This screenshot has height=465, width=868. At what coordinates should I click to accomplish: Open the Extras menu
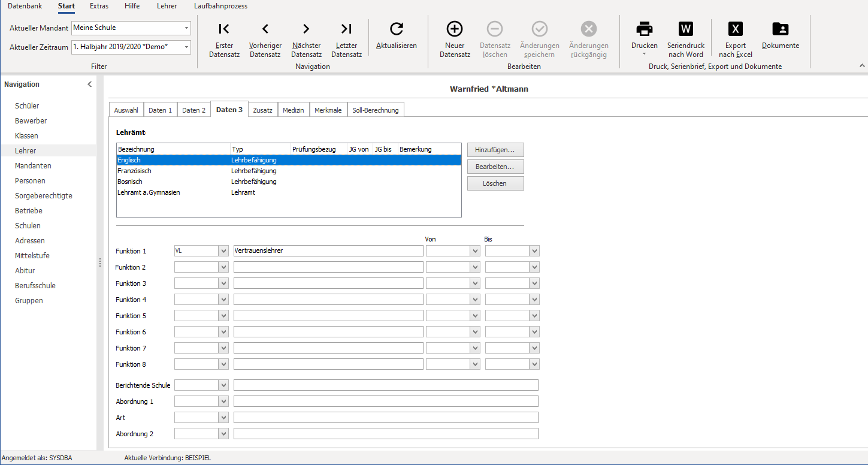pyautogui.click(x=99, y=6)
